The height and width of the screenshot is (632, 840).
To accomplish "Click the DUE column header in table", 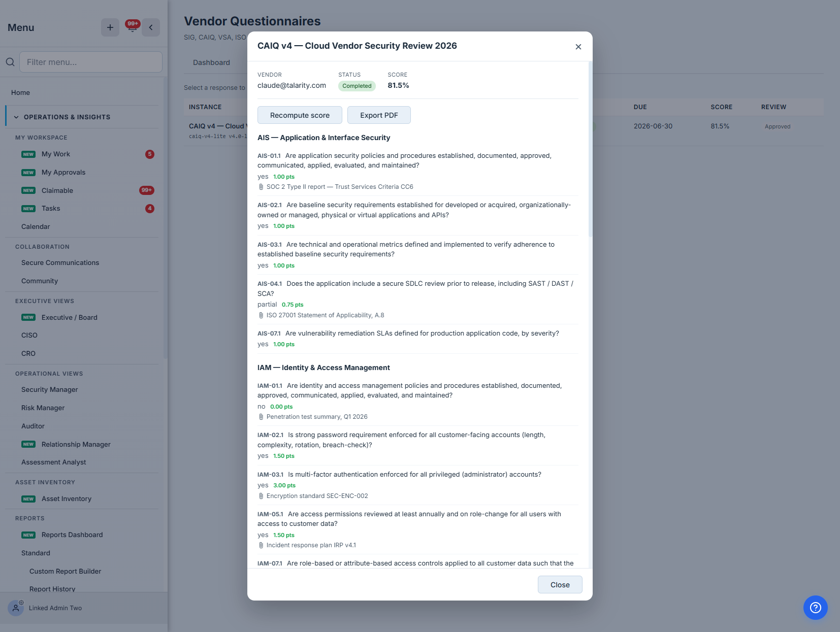I will (x=640, y=107).
